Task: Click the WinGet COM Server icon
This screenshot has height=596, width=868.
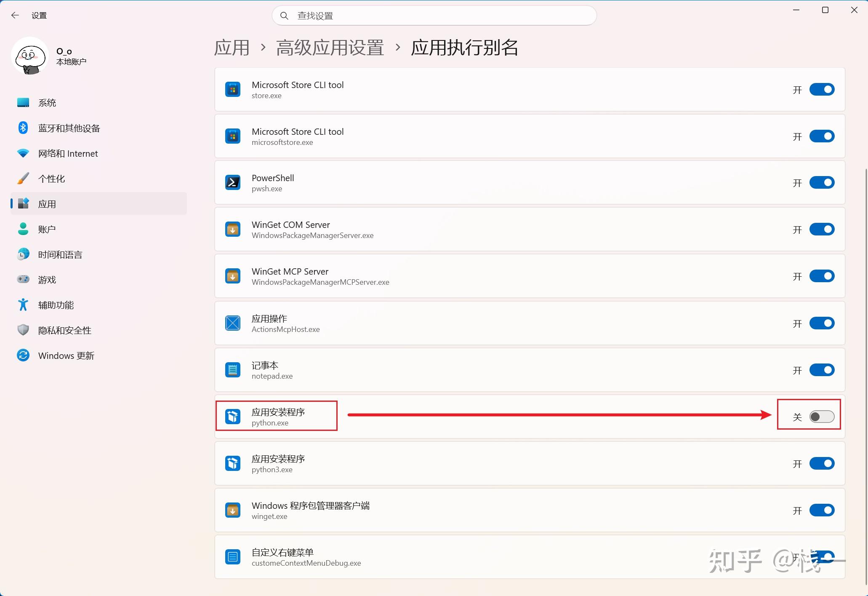Action: (233, 229)
